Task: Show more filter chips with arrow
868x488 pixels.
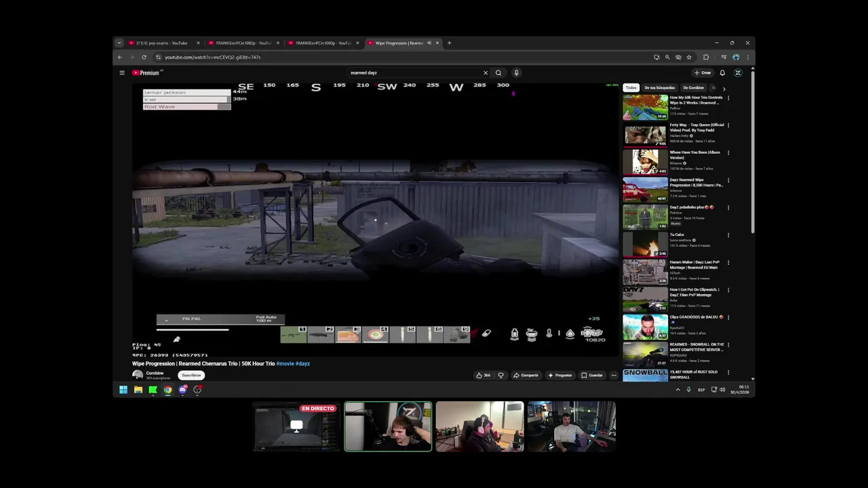Action: (724, 88)
